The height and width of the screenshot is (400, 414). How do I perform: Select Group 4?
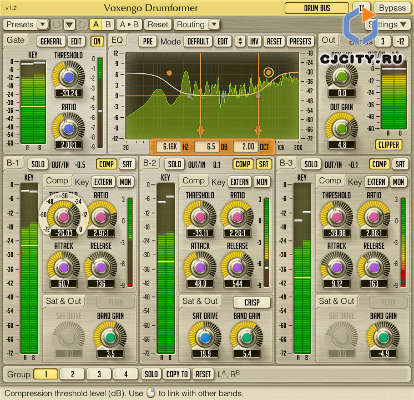125,374
